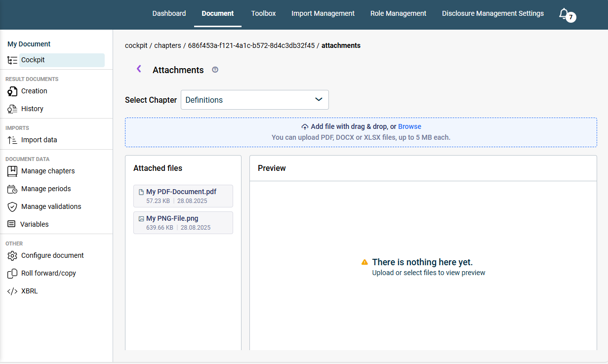608x364 pixels.
Task: Go to Role Management in top navigation
Action: pos(398,14)
